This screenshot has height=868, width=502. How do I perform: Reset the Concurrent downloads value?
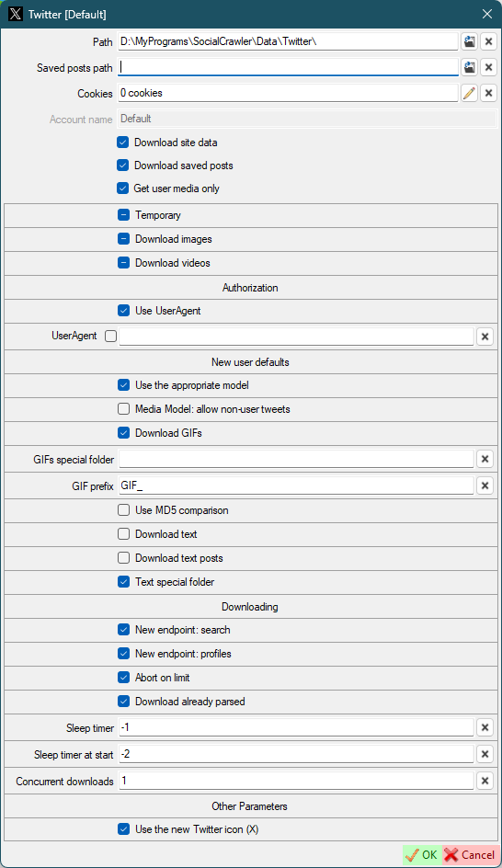[485, 781]
